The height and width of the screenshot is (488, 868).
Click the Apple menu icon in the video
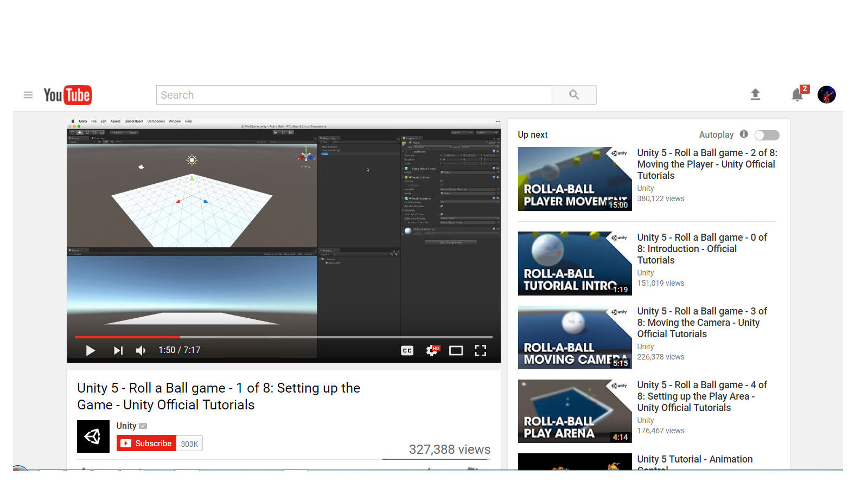pyautogui.click(x=72, y=121)
